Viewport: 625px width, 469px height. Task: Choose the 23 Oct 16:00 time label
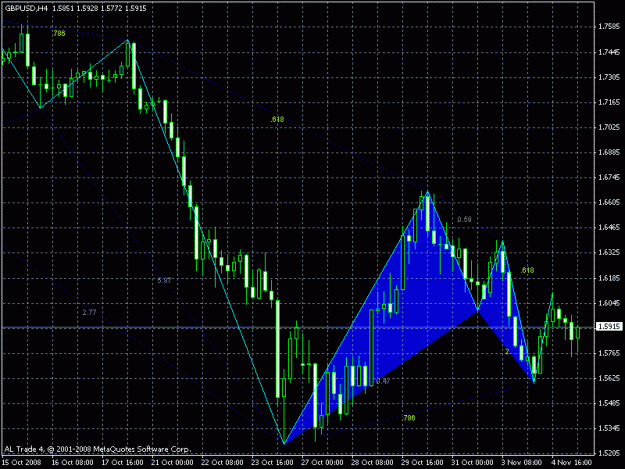pos(272,463)
